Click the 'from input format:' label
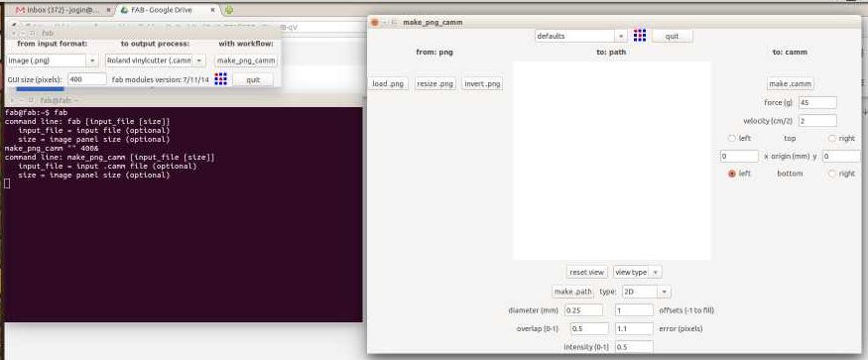 click(x=52, y=44)
